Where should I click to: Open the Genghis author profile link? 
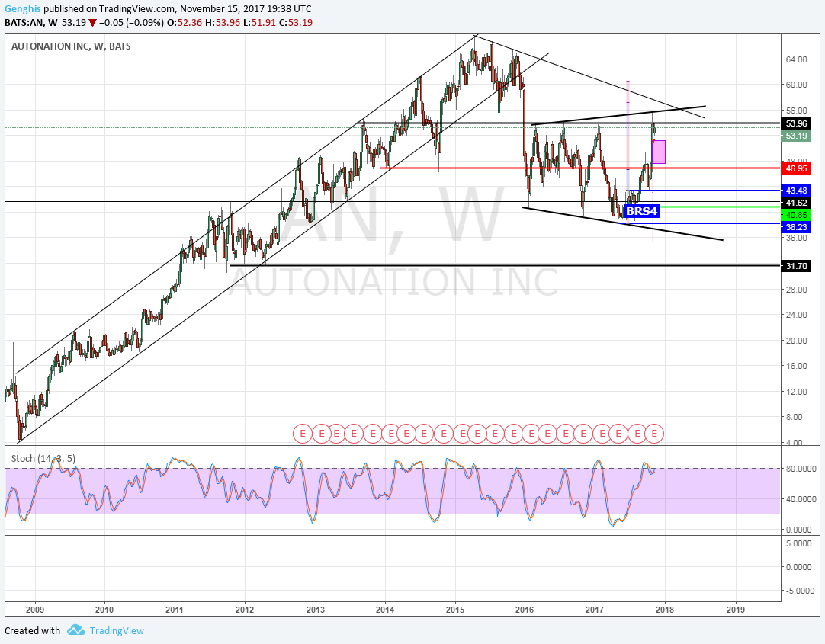pyautogui.click(x=23, y=9)
